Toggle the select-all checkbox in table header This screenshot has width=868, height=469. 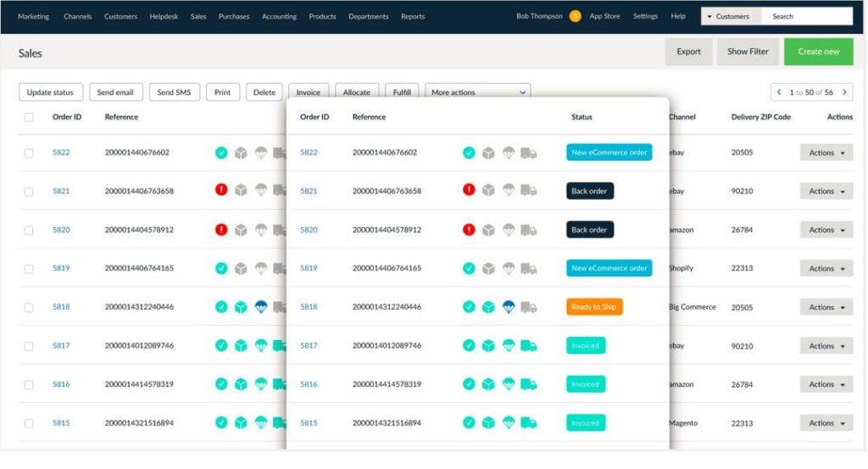pos(29,117)
